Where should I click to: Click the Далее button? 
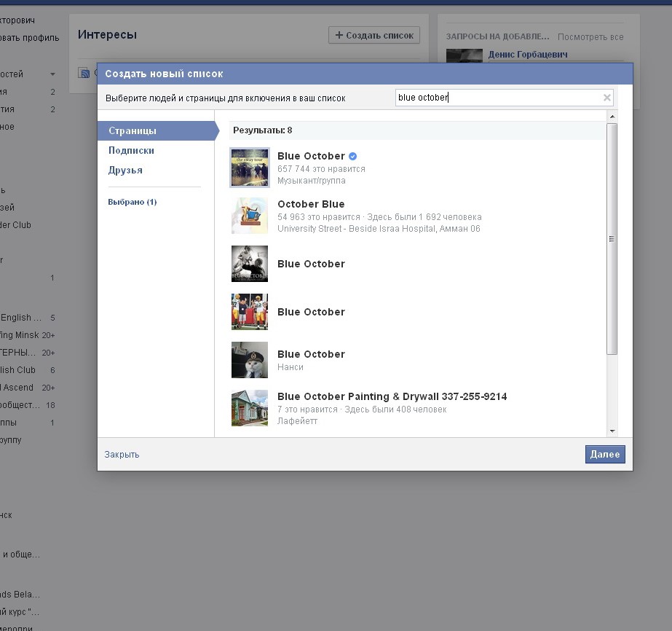coord(605,454)
